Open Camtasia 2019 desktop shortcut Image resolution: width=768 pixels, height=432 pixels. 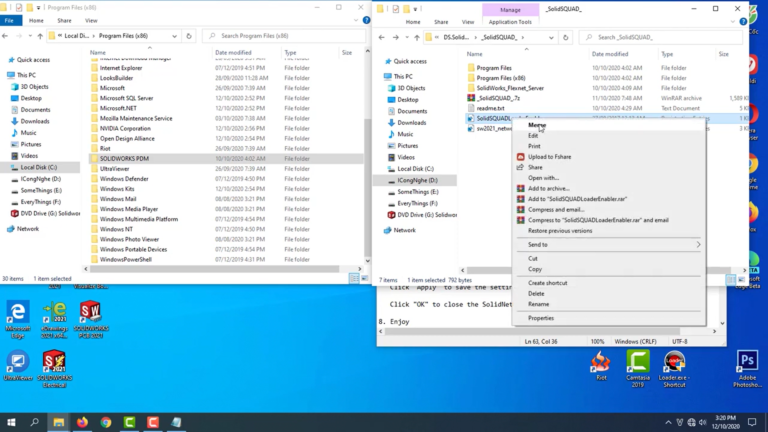point(638,368)
